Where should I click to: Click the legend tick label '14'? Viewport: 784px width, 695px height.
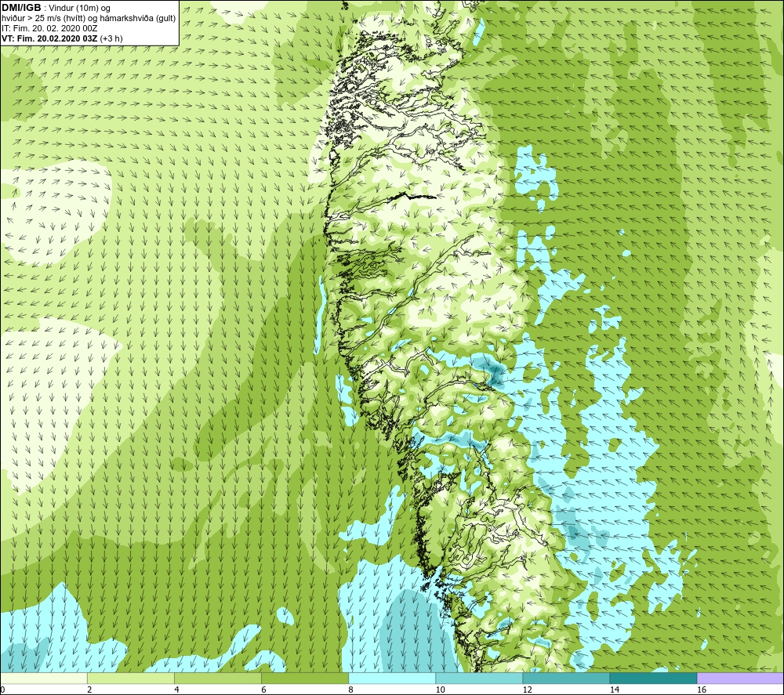click(x=614, y=690)
